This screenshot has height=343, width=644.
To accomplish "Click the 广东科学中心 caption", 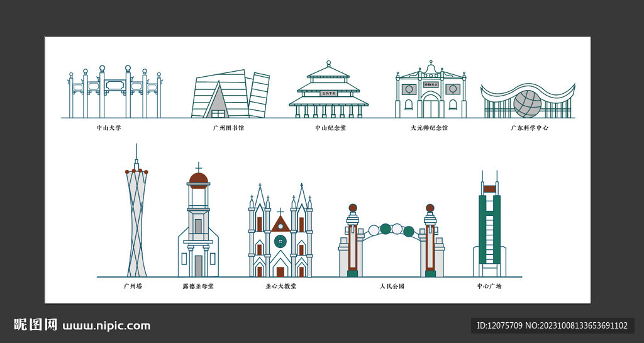I will [530, 128].
